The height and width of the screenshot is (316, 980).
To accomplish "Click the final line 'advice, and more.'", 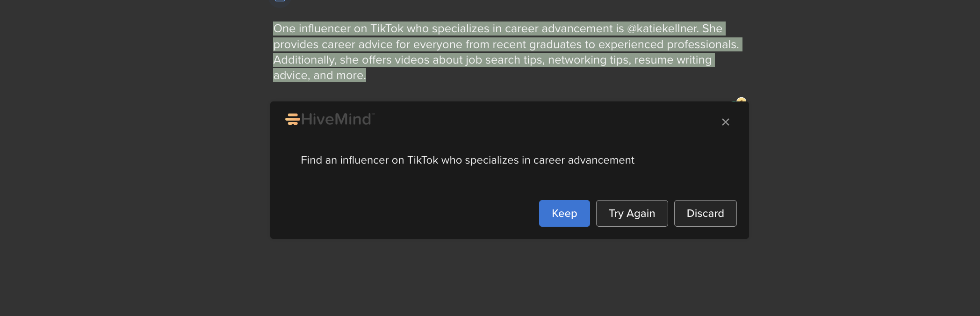I will (x=319, y=75).
